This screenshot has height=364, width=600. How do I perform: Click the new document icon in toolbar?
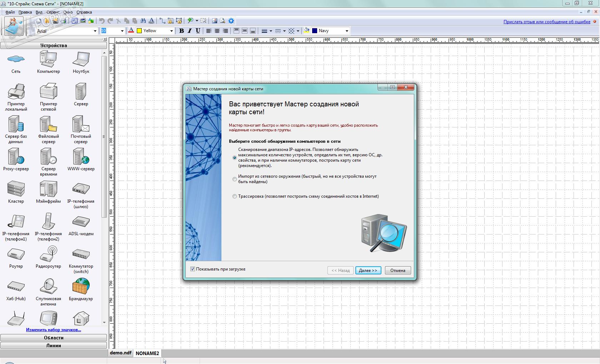tap(39, 21)
